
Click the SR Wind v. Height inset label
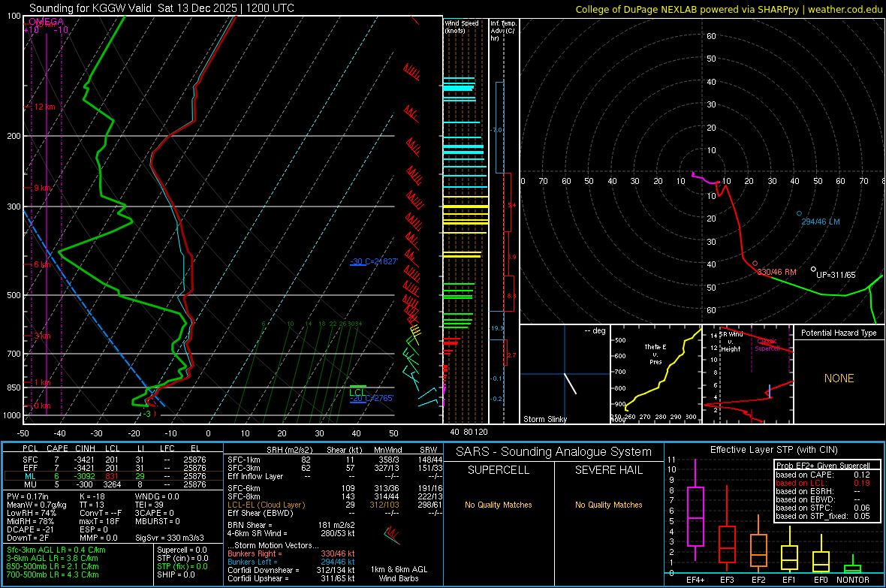[732, 342]
